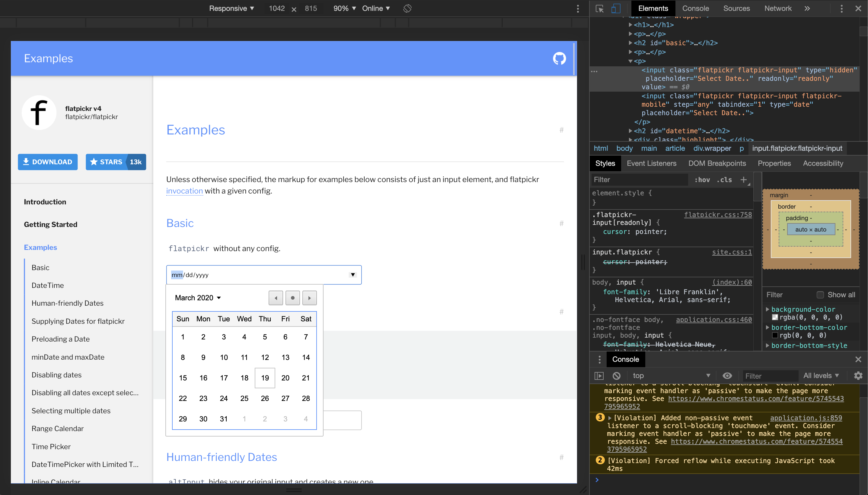Open the Responsive device dropdown
This screenshot has height=495, width=868.
231,8
